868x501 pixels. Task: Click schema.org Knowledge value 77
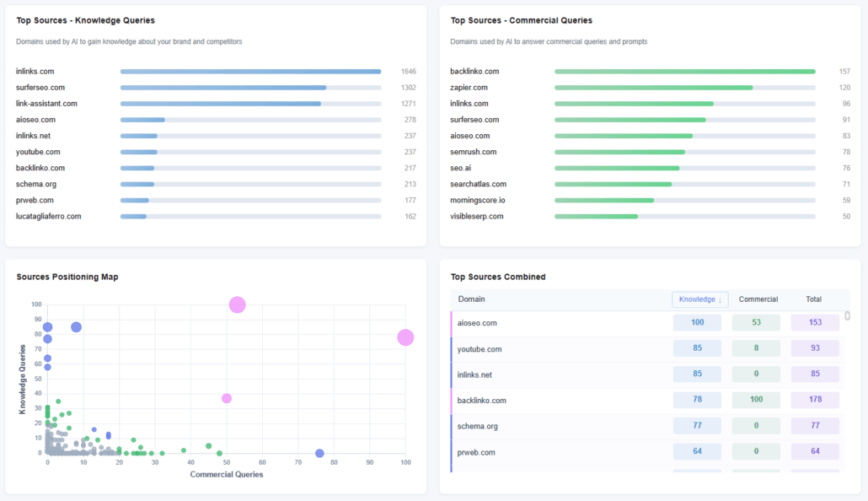tap(697, 426)
